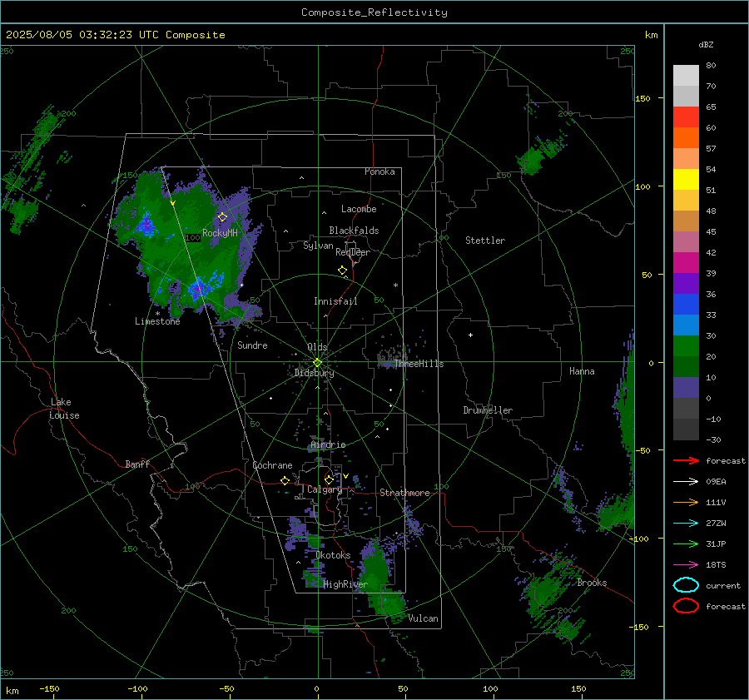749x700 pixels.
Task: Click the Hanna city label
Action: click(x=582, y=371)
